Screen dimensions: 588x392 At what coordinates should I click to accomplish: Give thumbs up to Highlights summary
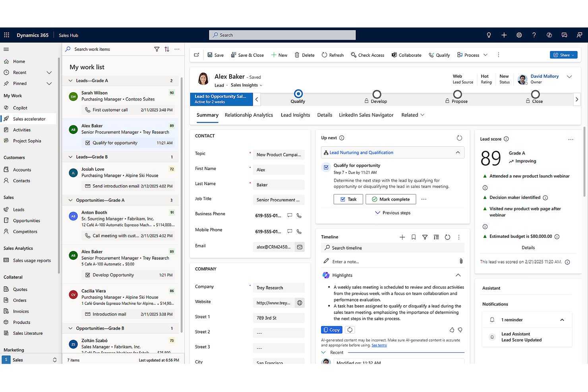click(452, 330)
